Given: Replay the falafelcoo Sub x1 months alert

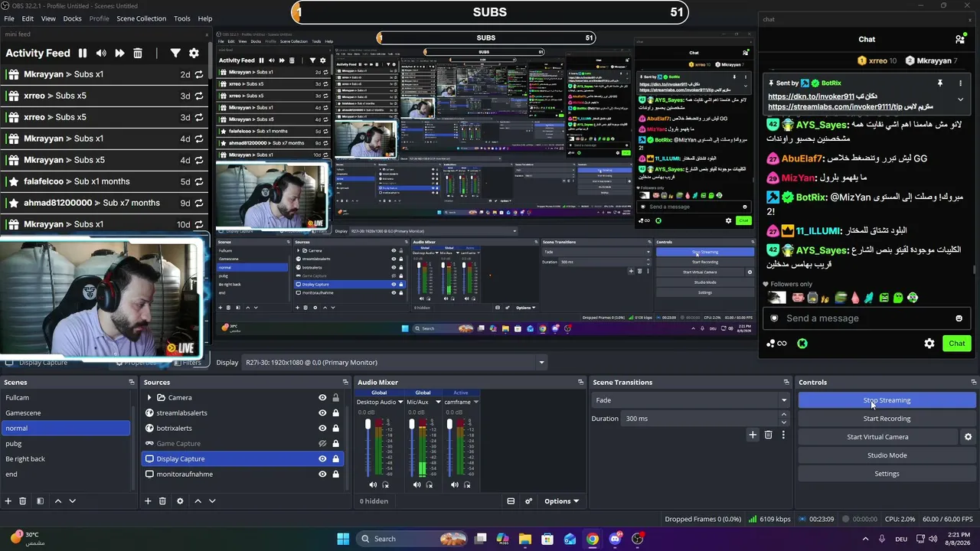Looking at the screenshot, I should [x=199, y=181].
